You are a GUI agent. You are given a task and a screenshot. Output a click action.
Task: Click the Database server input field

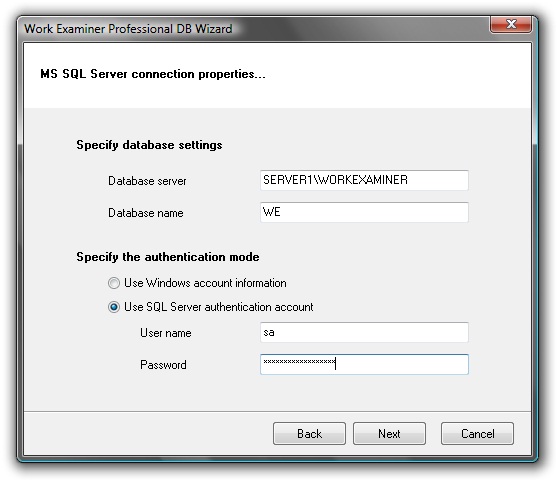tap(364, 180)
